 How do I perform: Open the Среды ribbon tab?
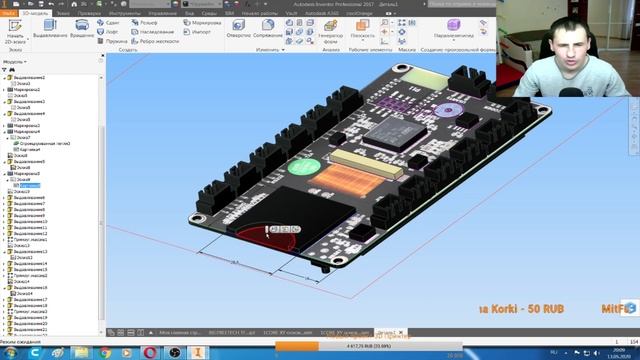coord(209,13)
